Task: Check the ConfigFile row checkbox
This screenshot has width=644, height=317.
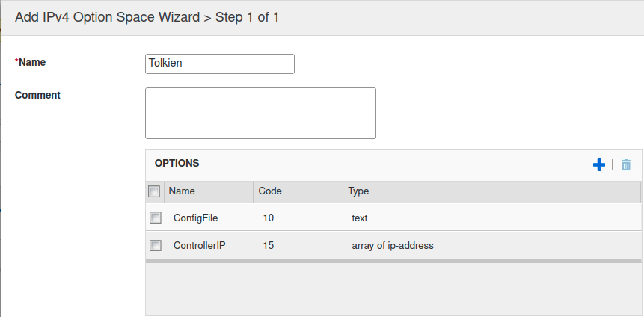Action: pyautogui.click(x=156, y=218)
